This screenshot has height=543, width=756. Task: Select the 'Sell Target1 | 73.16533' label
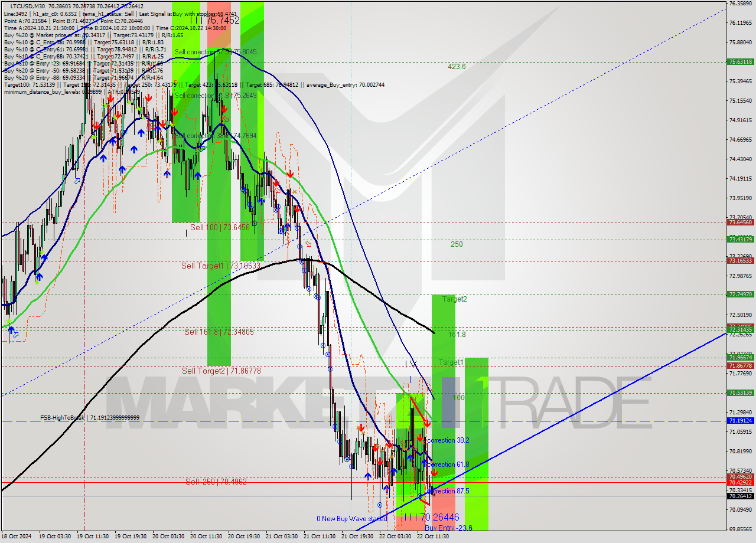pos(221,266)
